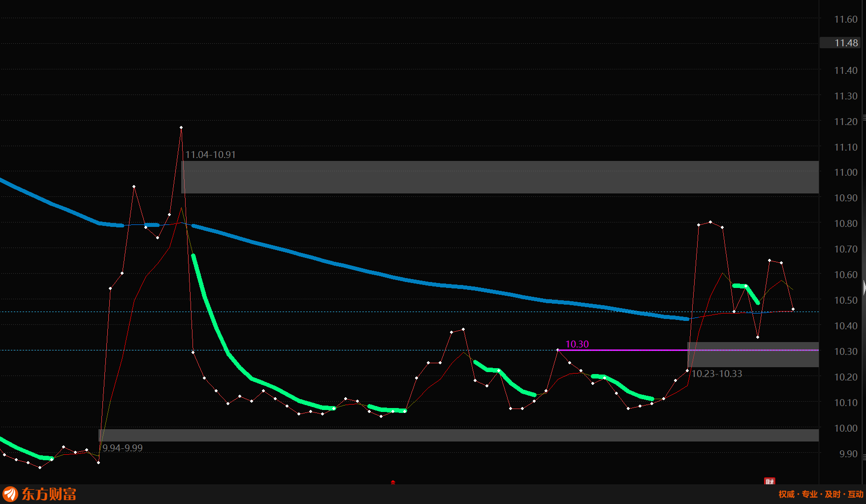This screenshot has width=866, height=504.
Task: Select the gray 9.94-9.99 support band
Action: (x=458, y=435)
